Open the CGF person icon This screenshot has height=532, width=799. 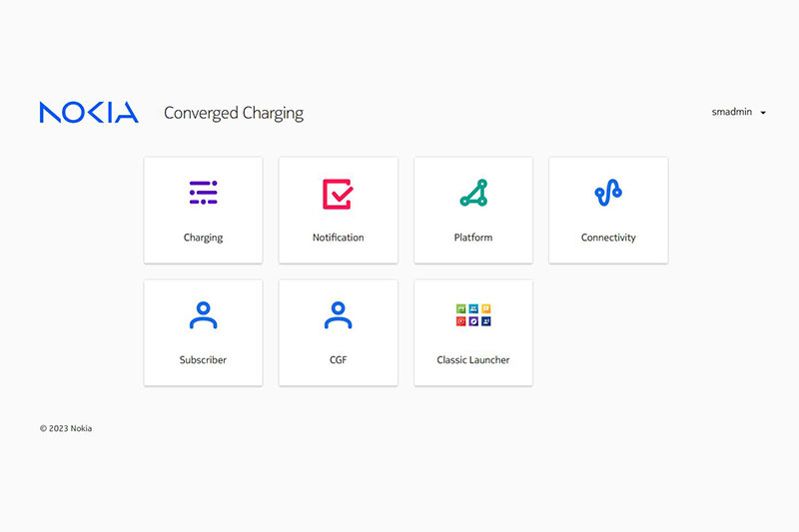pos(338,315)
